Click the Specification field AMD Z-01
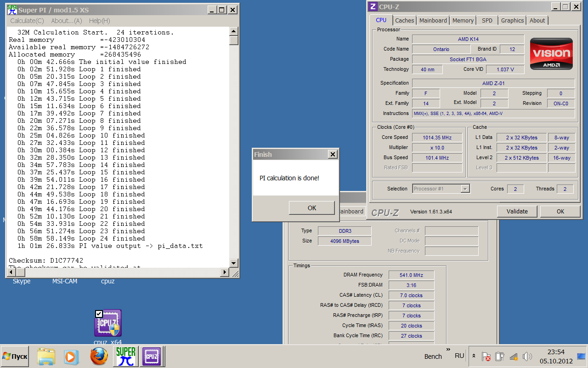This screenshot has height=368, width=588. click(x=493, y=83)
